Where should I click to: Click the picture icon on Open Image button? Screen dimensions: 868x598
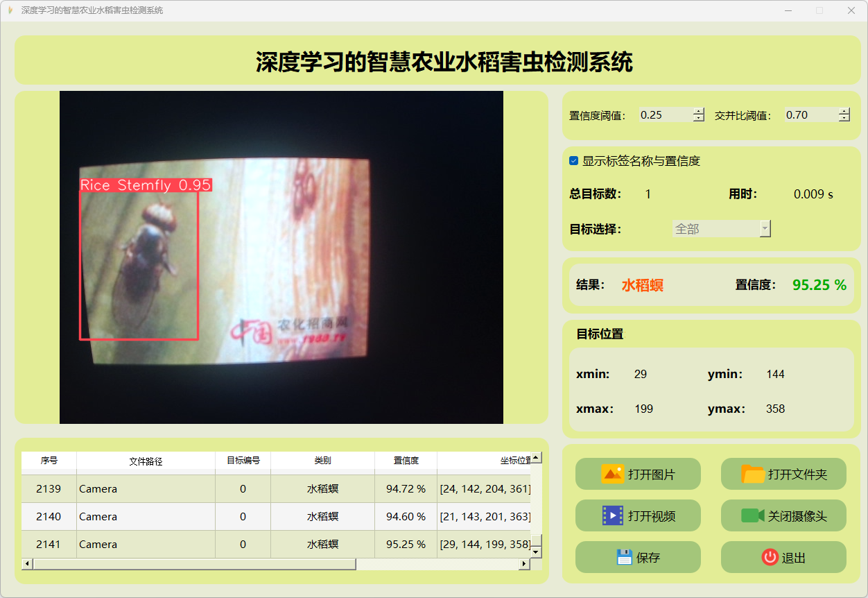[x=612, y=475]
